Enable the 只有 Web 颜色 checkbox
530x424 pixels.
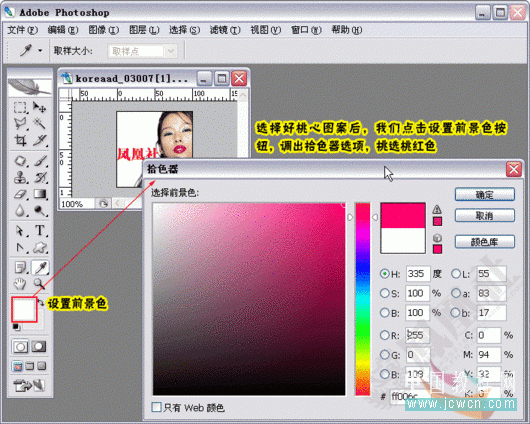156,407
